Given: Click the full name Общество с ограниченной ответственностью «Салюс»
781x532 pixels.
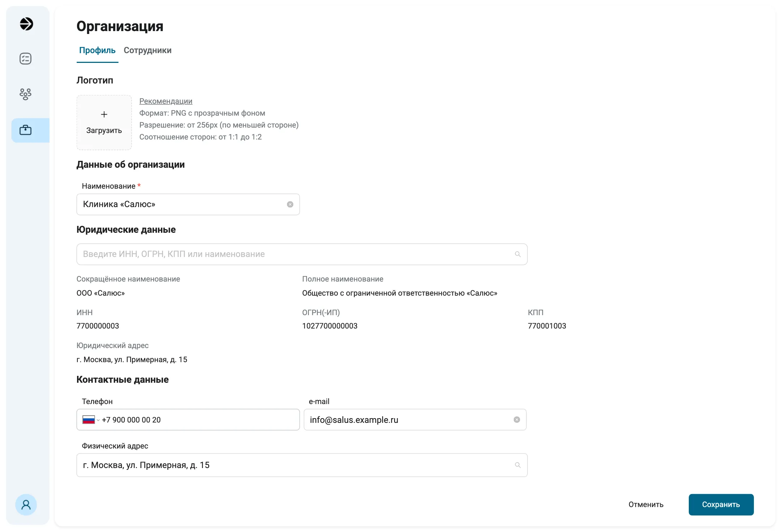Looking at the screenshot, I should 400,293.
